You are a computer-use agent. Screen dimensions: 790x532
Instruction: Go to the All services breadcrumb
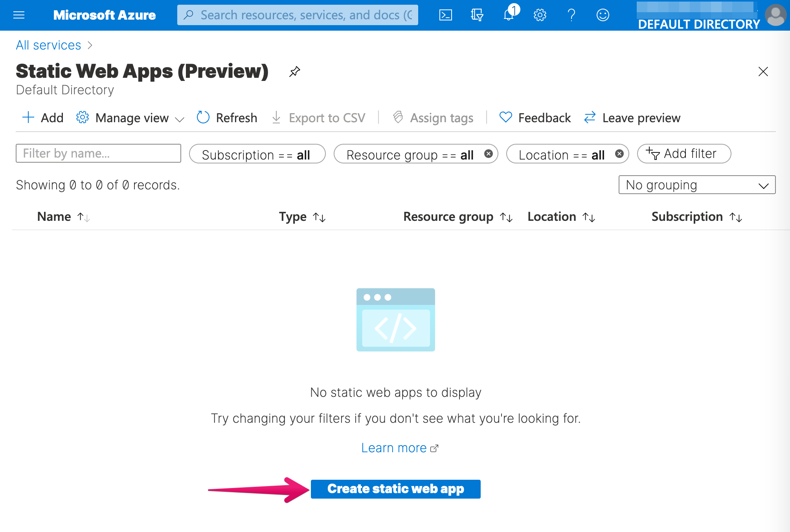(48, 45)
